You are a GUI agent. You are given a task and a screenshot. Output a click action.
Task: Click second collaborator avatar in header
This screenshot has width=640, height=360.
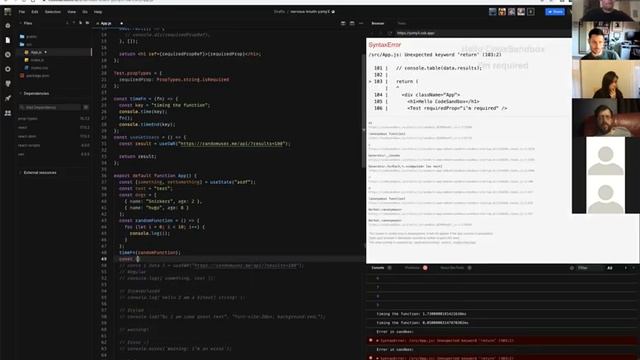coord(502,12)
